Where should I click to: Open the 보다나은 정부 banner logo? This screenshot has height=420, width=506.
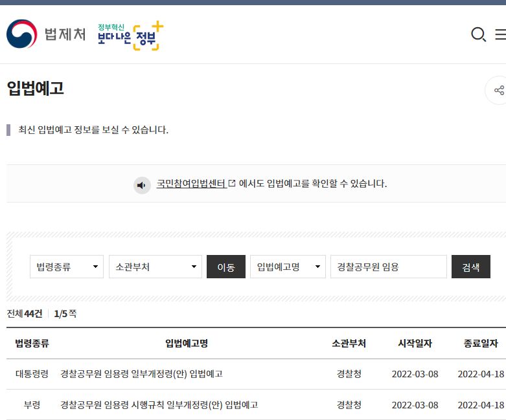[x=130, y=36]
